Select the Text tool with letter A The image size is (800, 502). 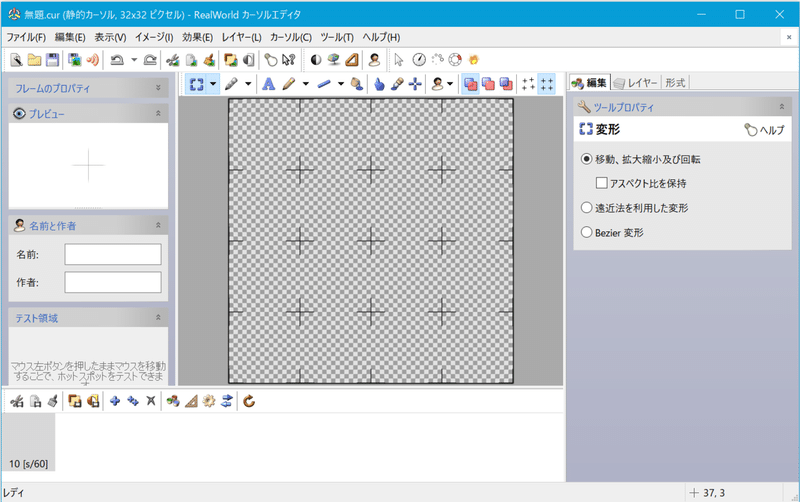(268, 84)
